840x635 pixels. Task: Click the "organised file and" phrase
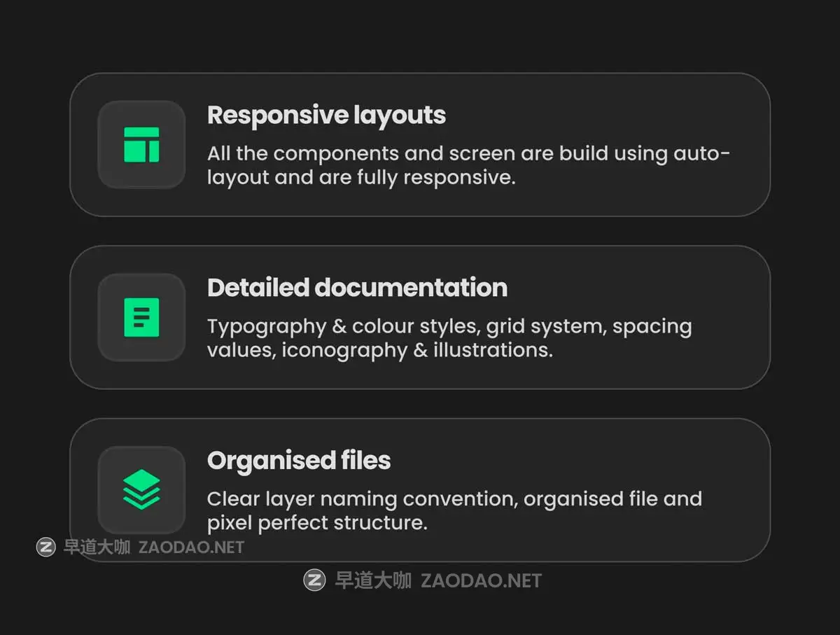point(612,499)
